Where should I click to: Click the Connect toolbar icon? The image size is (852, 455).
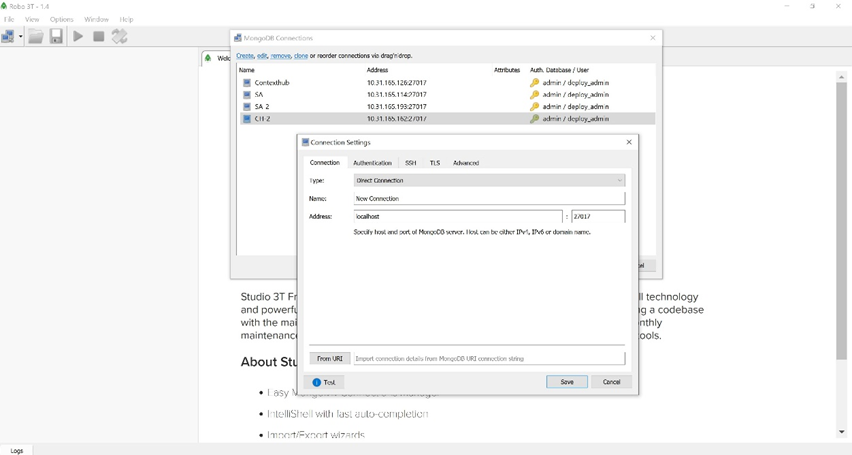[x=8, y=36]
